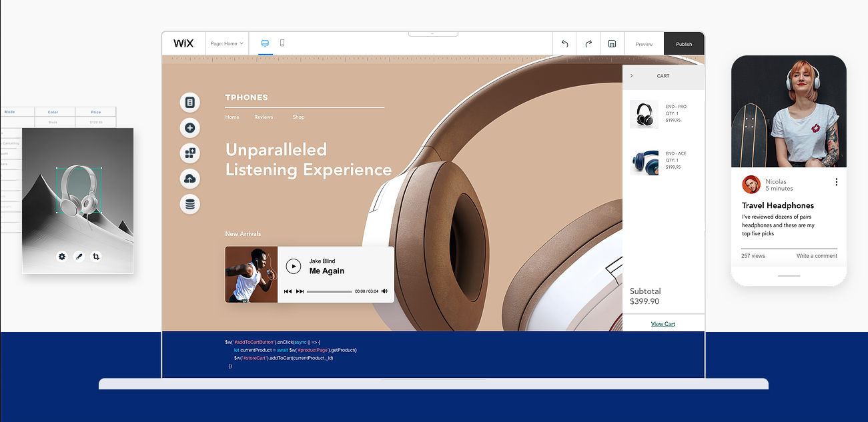868x422 pixels.
Task: Open the Shop navigation item
Action: [x=298, y=117]
